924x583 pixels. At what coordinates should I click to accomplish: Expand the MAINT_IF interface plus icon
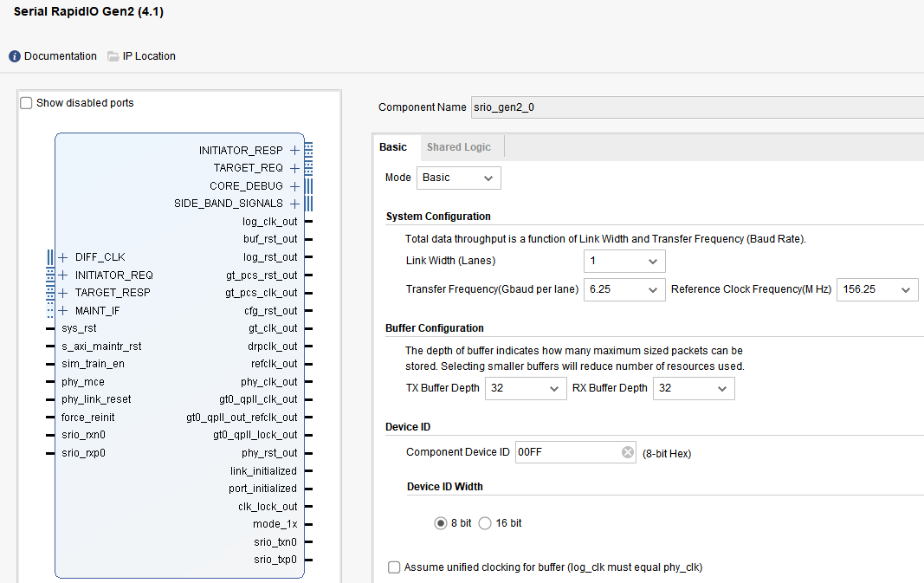click(63, 311)
